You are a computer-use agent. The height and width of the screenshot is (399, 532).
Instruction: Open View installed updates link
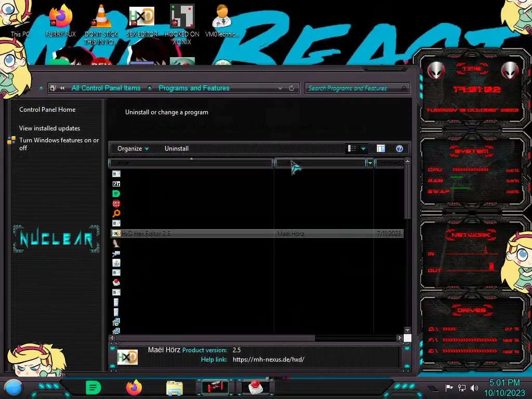point(49,128)
